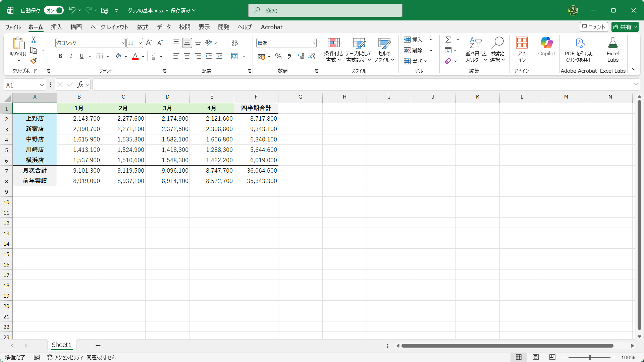Image resolution: width=644 pixels, height=362 pixels.
Task: Click the 共有 (Share) button
Action: [625, 27]
